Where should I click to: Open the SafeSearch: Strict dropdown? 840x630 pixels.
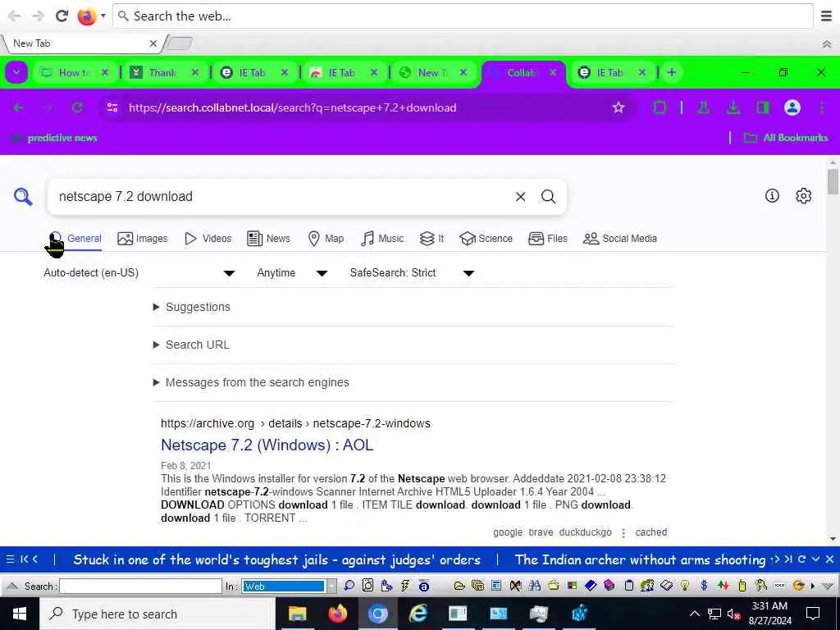412,272
